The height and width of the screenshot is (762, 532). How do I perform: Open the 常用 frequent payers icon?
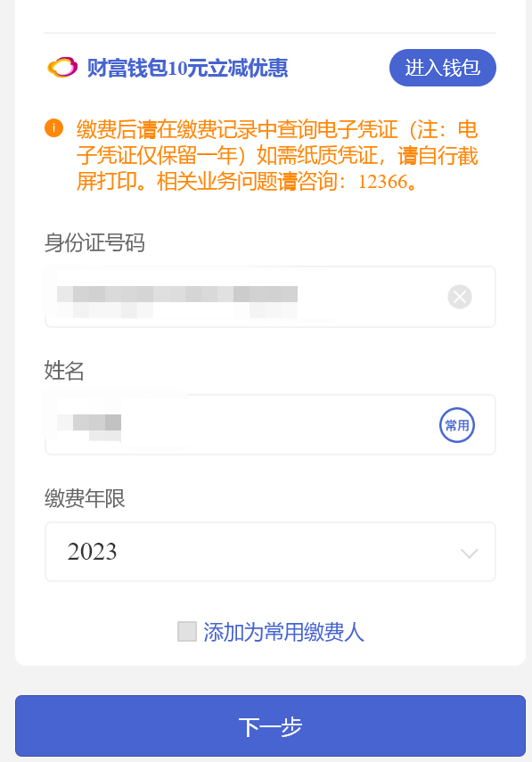[x=457, y=425]
